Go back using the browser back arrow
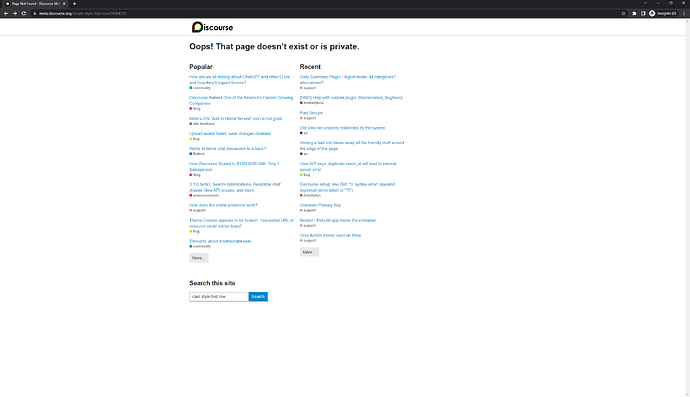The height and width of the screenshot is (397, 690). tap(6, 13)
